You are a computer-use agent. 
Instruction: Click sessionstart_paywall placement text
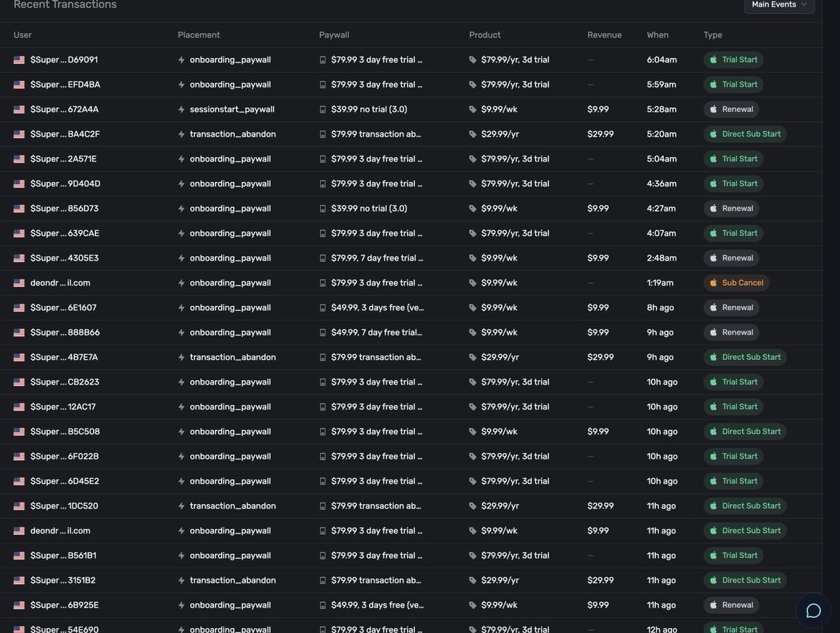tap(232, 109)
